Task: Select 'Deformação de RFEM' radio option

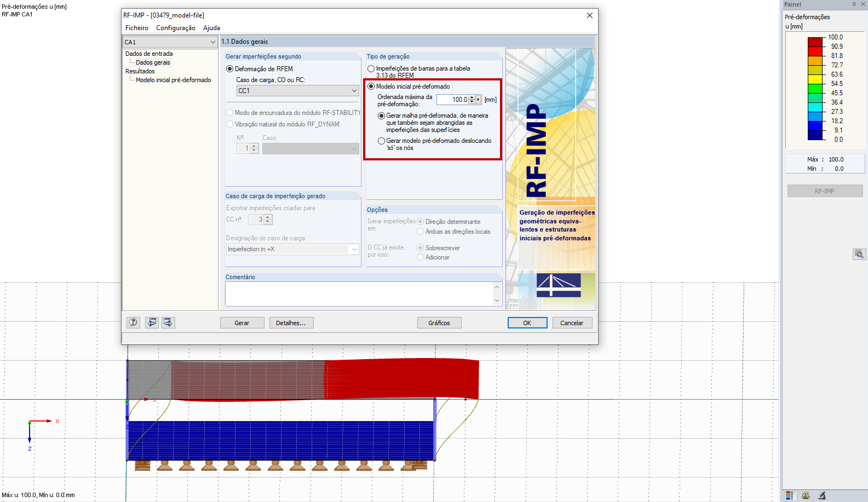Action: [x=229, y=69]
